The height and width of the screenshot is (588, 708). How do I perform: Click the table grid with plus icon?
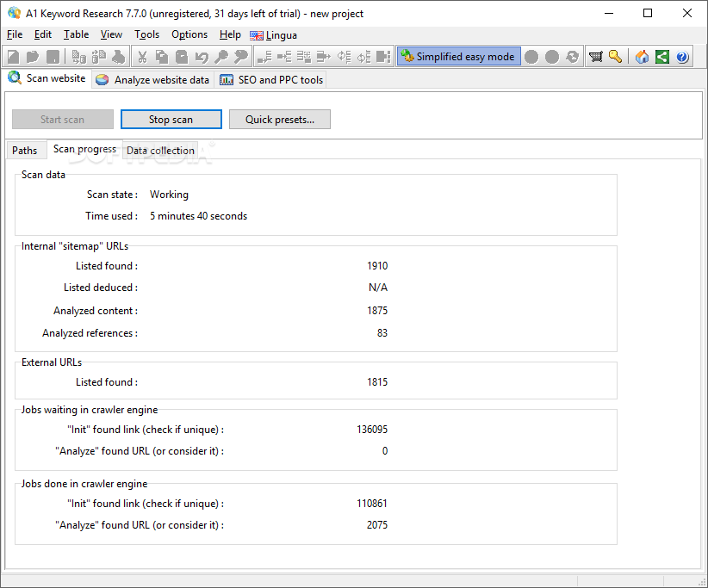(x=304, y=57)
